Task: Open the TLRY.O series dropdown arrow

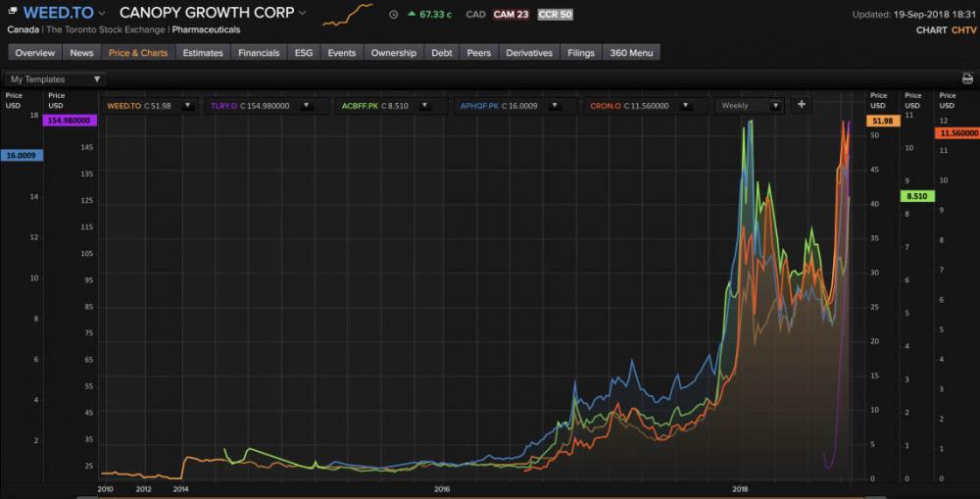Action: pos(306,106)
